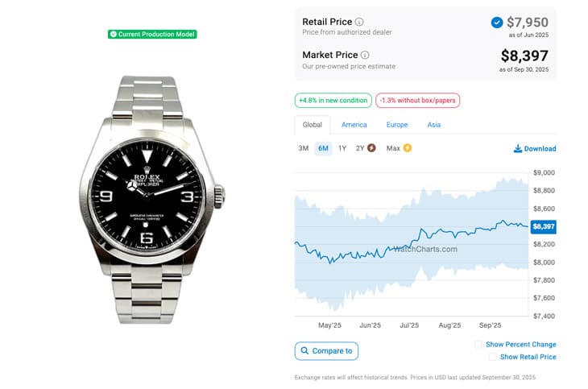Switch chart range to 1Y
Image resolution: width=588 pixels, height=389 pixels.
click(342, 148)
